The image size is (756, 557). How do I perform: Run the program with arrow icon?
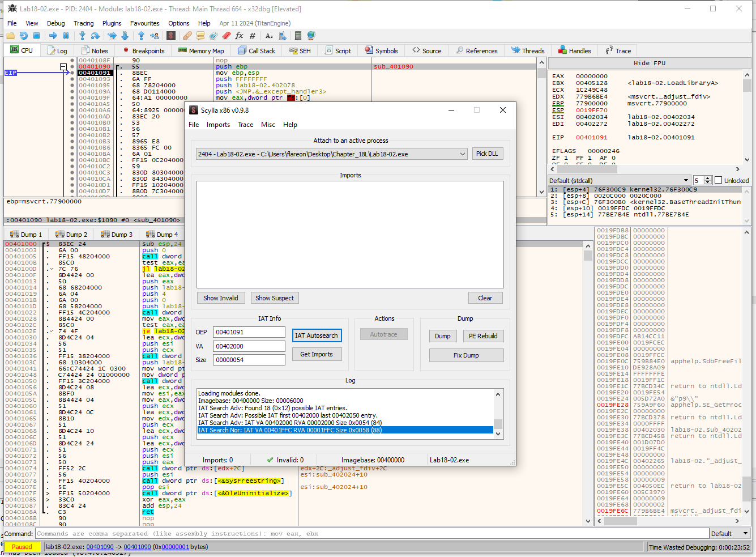(x=53, y=36)
